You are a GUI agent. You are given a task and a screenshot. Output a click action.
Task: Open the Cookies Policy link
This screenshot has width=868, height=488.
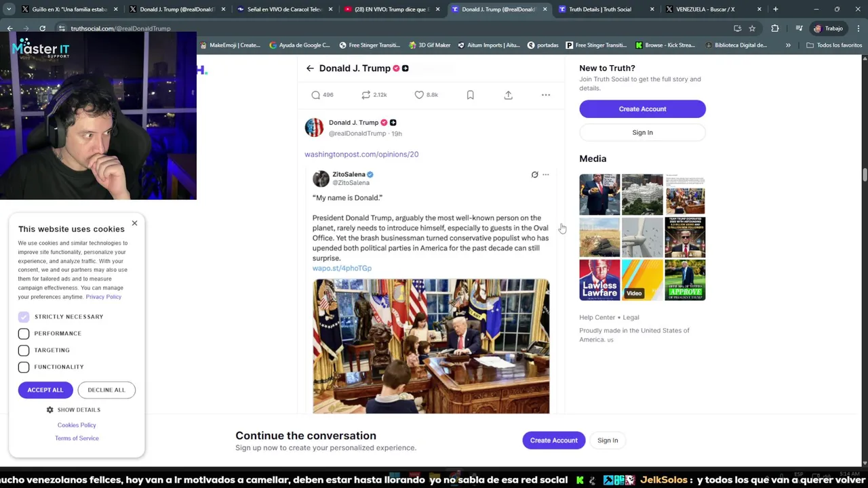click(77, 425)
